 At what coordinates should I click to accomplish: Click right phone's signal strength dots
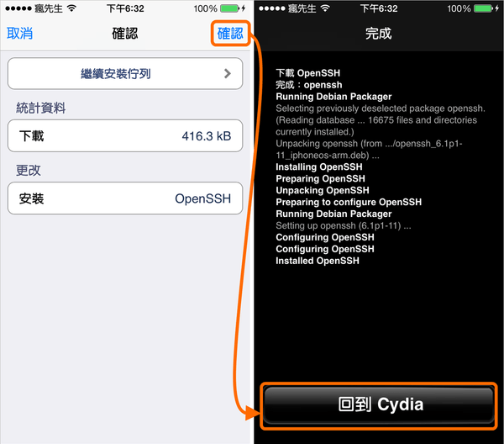[272, 8]
